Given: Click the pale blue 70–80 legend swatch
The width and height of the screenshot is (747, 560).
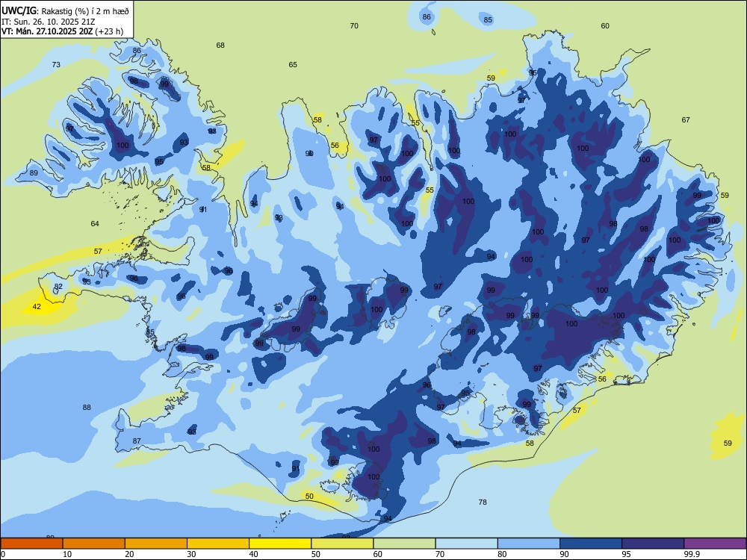Looking at the screenshot, I should click(466, 544).
